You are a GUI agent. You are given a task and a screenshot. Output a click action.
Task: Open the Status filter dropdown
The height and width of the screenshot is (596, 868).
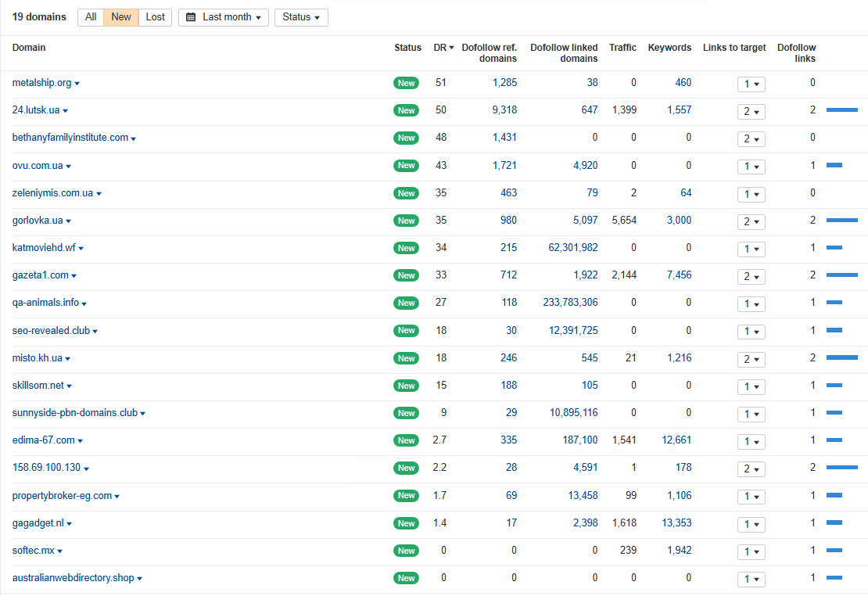[301, 17]
